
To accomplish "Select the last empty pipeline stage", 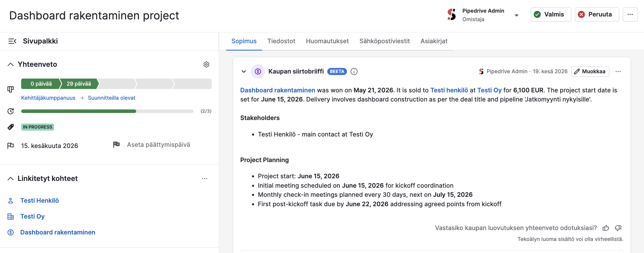I will [193, 84].
